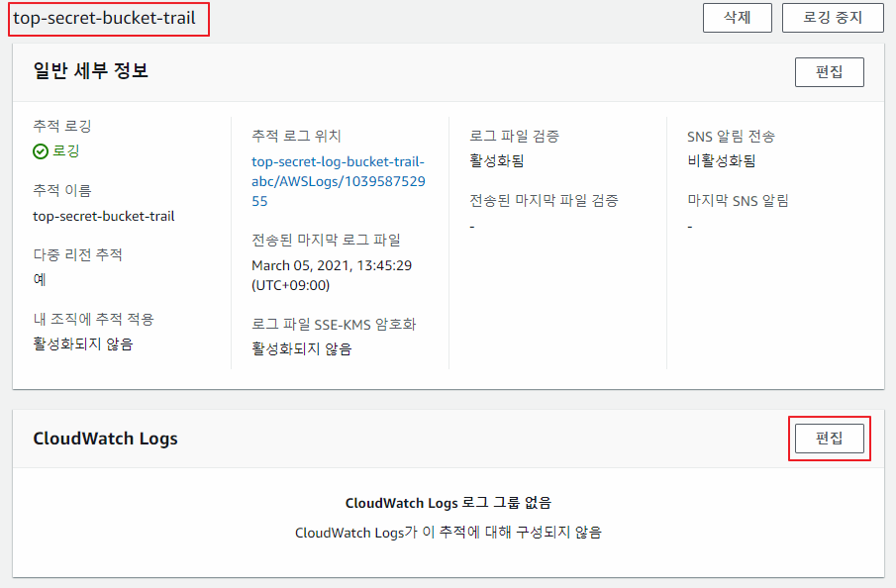Click the 전송된 마지막 로그 파일 label

click(x=327, y=240)
